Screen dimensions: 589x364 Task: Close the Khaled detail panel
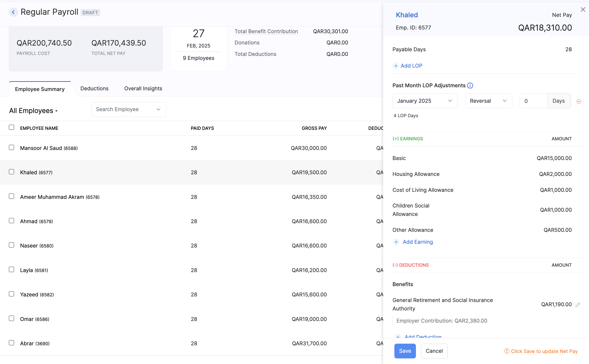(583, 9)
